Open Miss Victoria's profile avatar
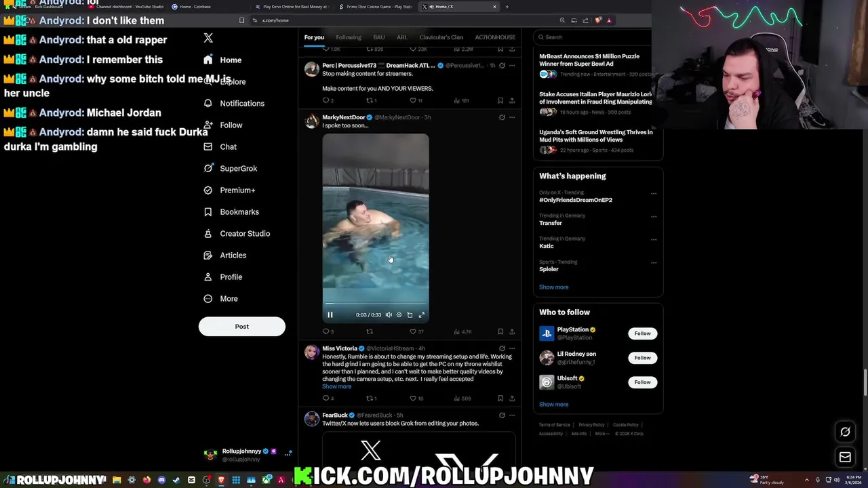The height and width of the screenshot is (488, 868). [311, 352]
